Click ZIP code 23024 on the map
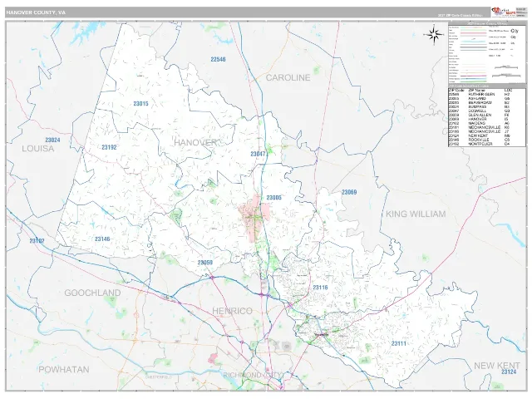The height and width of the screenshot is (399, 532). pyautogui.click(x=52, y=140)
